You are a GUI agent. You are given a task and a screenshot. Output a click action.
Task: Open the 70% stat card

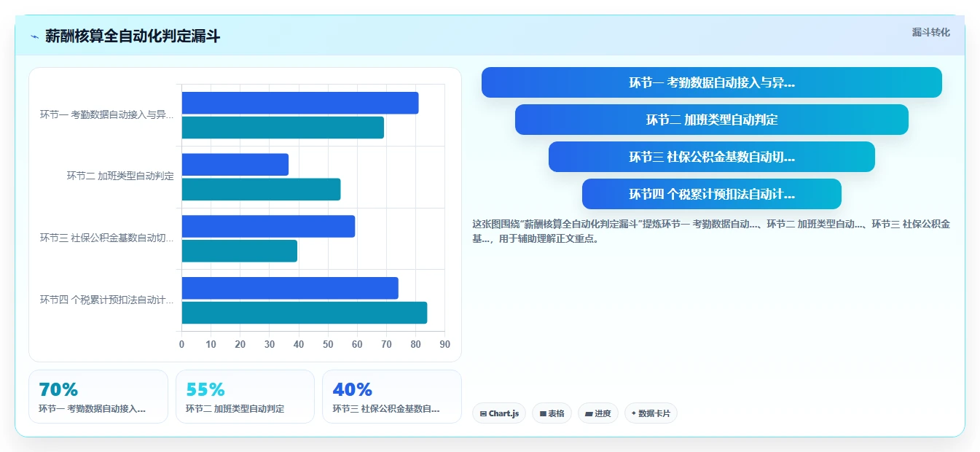point(98,397)
